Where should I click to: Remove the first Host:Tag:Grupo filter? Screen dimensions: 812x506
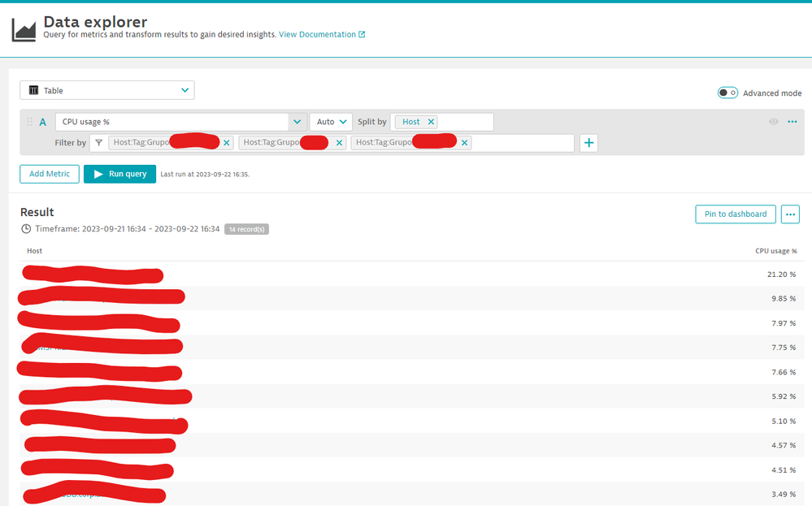[227, 143]
